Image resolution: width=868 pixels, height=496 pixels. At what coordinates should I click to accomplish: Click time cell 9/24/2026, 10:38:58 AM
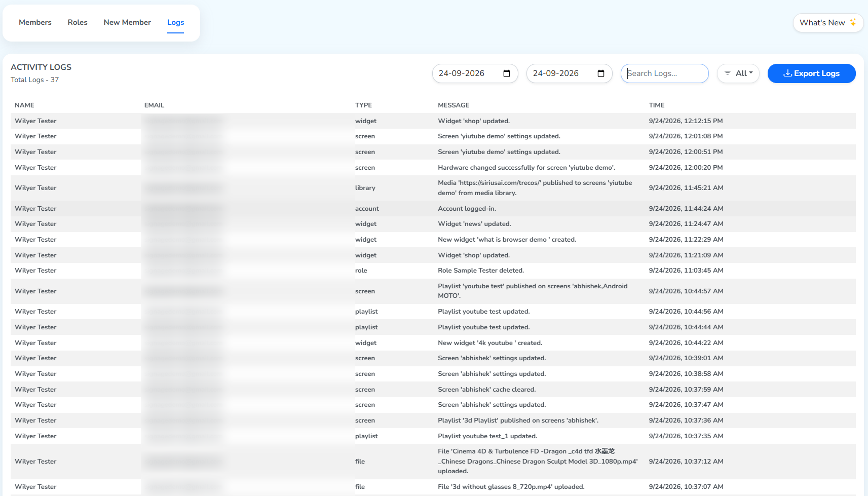pos(686,374)
